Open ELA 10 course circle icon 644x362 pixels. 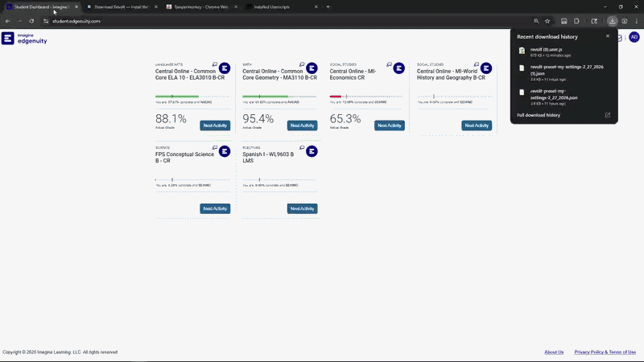click(x=225, y=67)
